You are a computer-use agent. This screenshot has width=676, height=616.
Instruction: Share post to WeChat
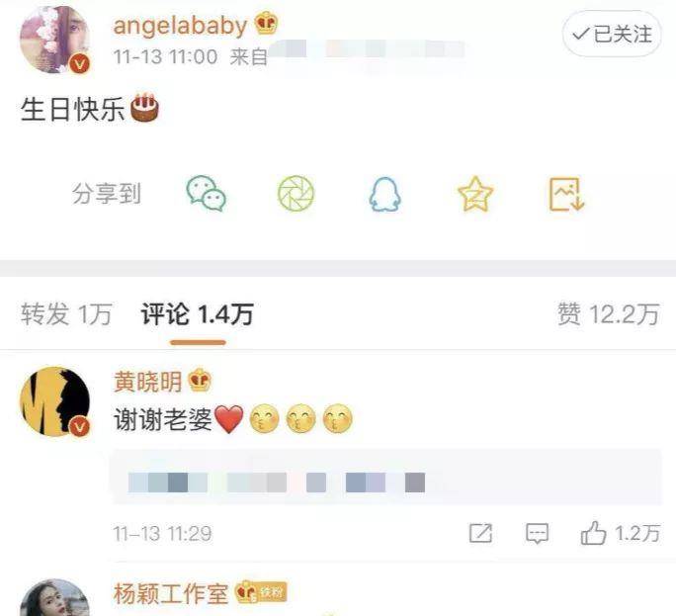[x=207, y=194]
